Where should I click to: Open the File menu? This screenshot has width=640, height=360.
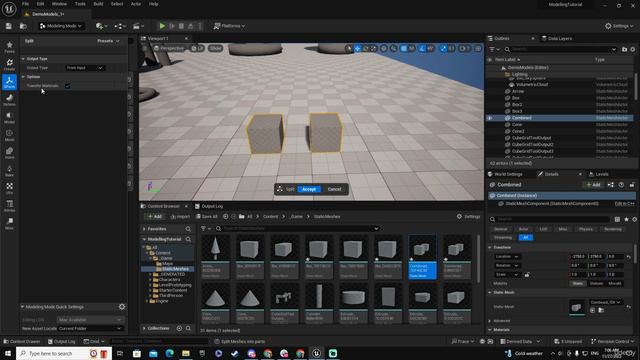click(x=25, y=4)
